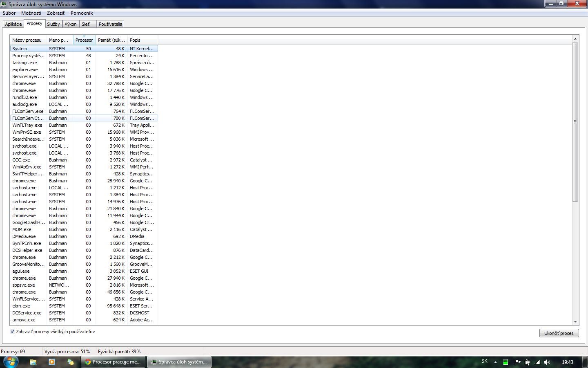Click the 19:43 system clock
The width and height of the screenshot is (588, 368).
click(568, 362)
